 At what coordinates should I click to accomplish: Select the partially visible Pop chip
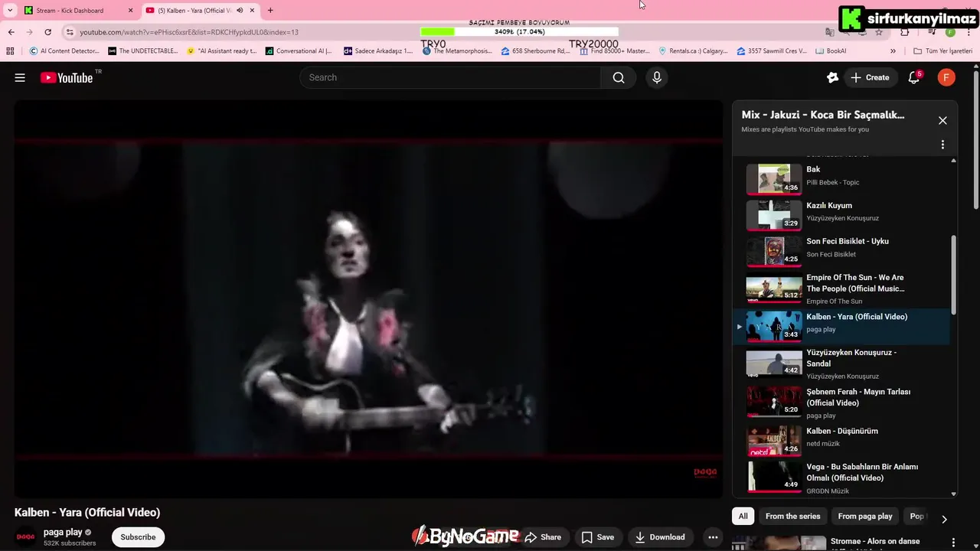[916, 516]
